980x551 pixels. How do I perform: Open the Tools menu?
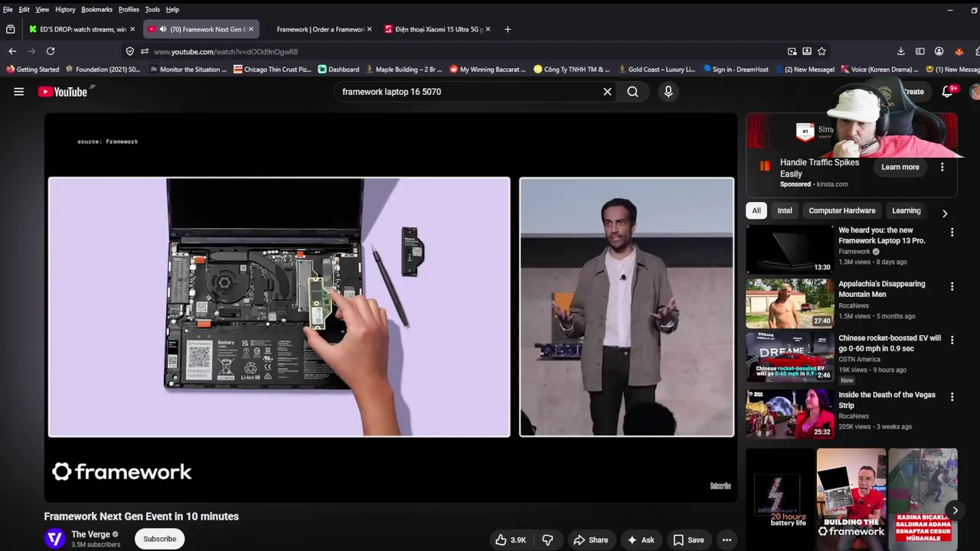tap(152, 9)
